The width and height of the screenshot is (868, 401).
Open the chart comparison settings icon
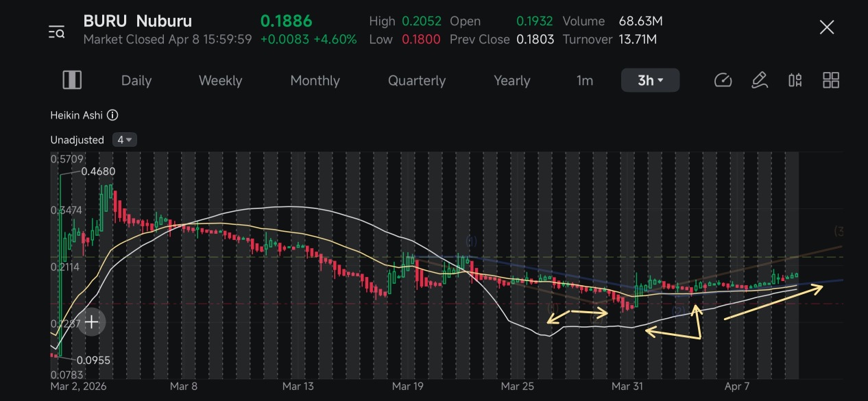795,80
